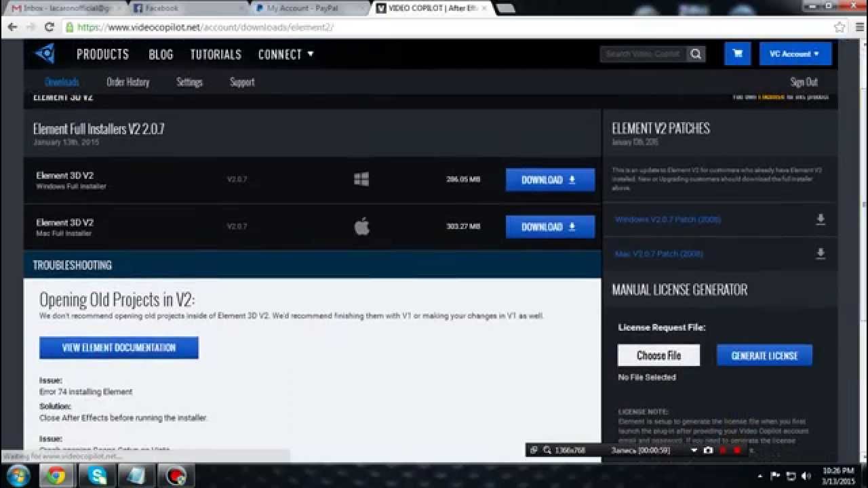This screenshot has height=488, width=868.
Task: Open the BLOG page
Action: (x=161, y=54)
